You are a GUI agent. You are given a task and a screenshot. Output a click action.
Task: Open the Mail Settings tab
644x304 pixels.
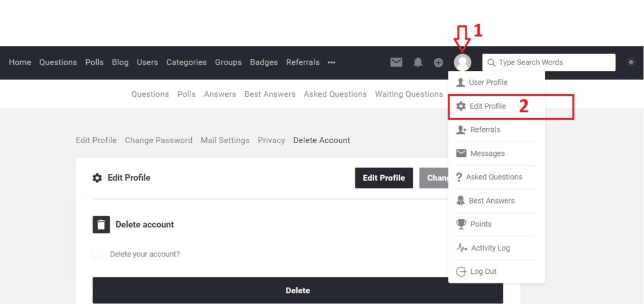pos(225,140)
